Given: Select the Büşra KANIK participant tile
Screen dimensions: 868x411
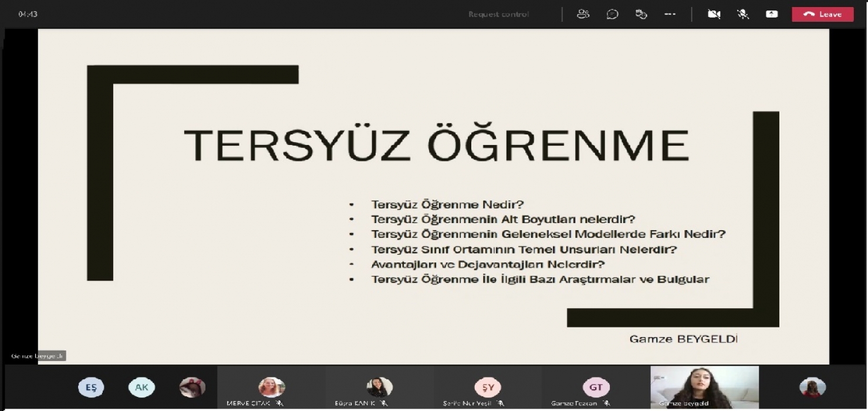Looking at the screenshot, I should click(380, 388).
